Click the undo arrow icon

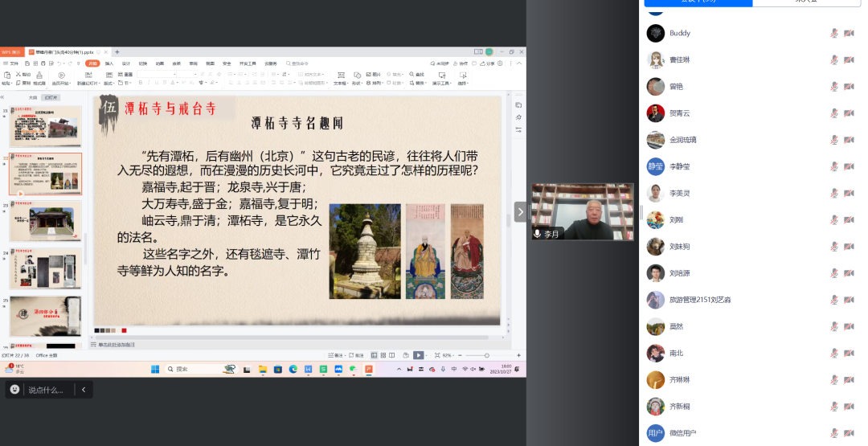click(59, 63)
